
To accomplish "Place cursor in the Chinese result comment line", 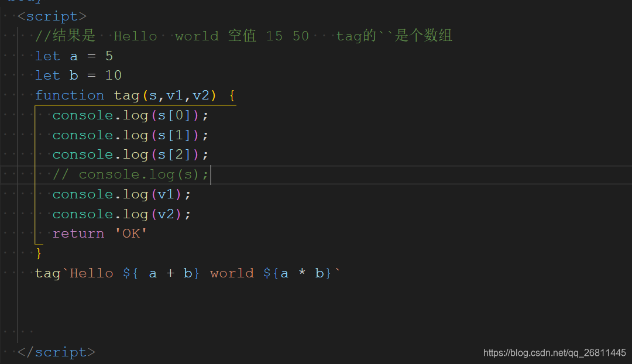I will [243, 36].
